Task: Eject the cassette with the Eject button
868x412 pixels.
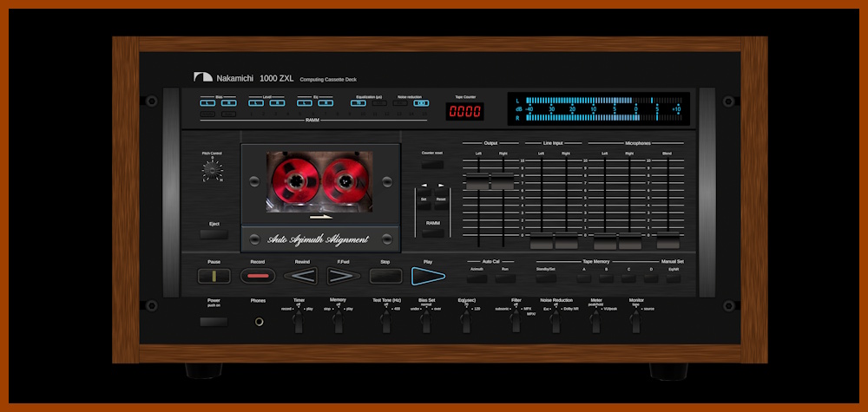Action: click(214, 234)
